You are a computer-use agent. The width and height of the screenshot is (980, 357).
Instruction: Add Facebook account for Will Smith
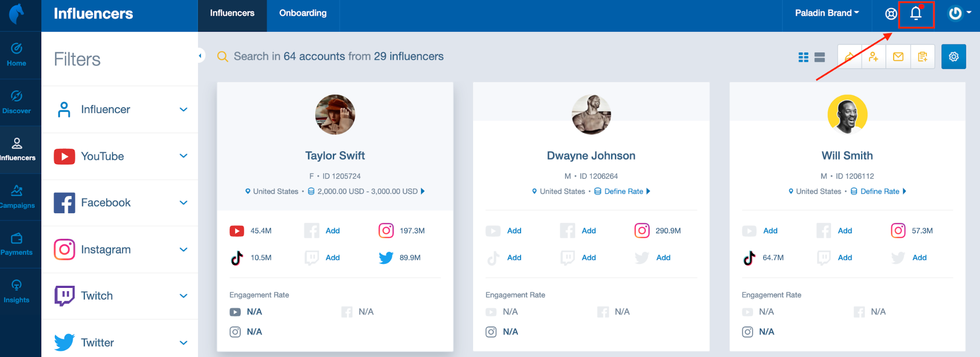845,231
